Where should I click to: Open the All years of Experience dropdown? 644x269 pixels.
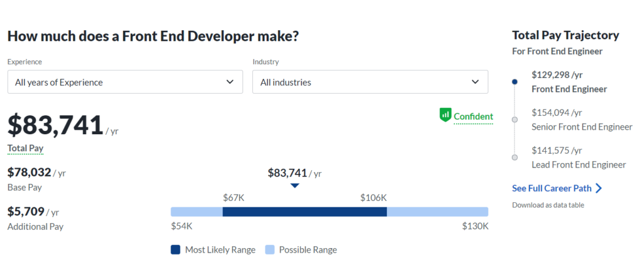(125, 82)
